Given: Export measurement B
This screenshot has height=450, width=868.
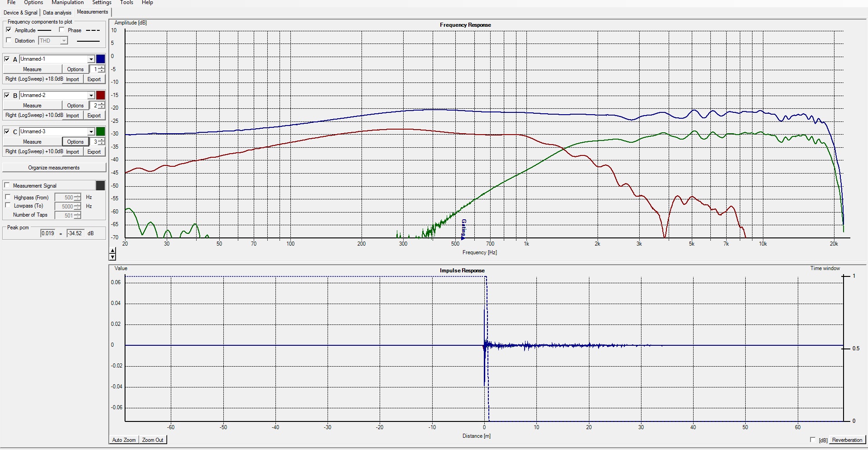Looking at the screenshot, I should [x=94, y=116].
